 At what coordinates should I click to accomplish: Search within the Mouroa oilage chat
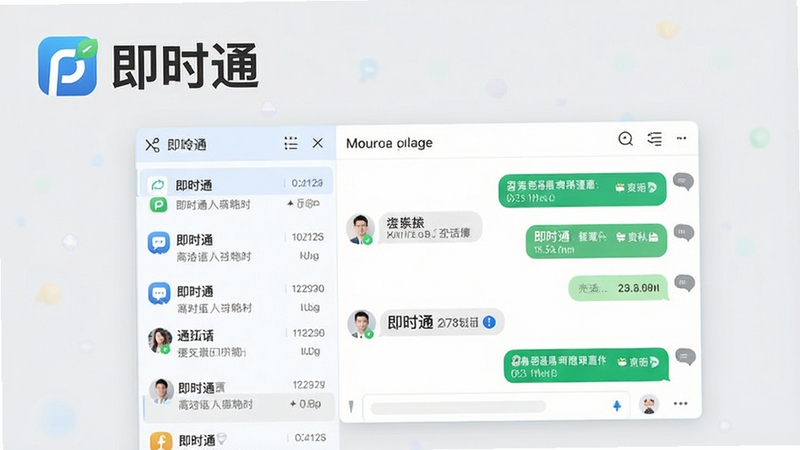tap(626, 138)
